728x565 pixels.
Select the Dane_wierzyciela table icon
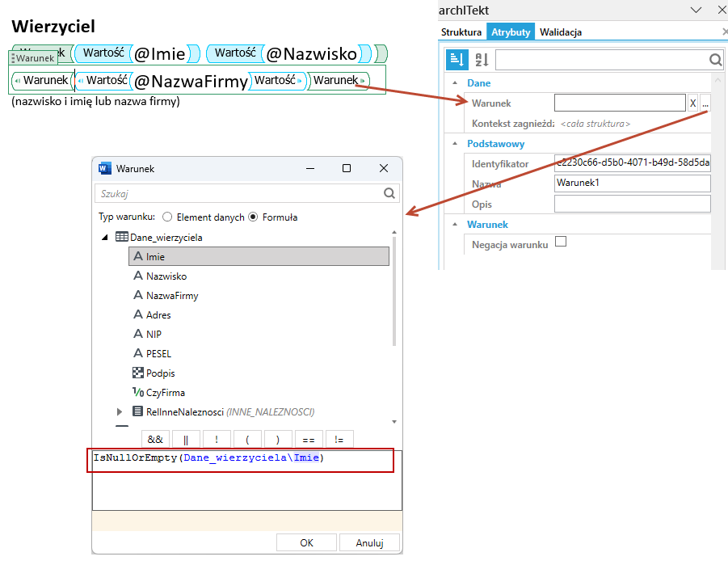point(122,237)
